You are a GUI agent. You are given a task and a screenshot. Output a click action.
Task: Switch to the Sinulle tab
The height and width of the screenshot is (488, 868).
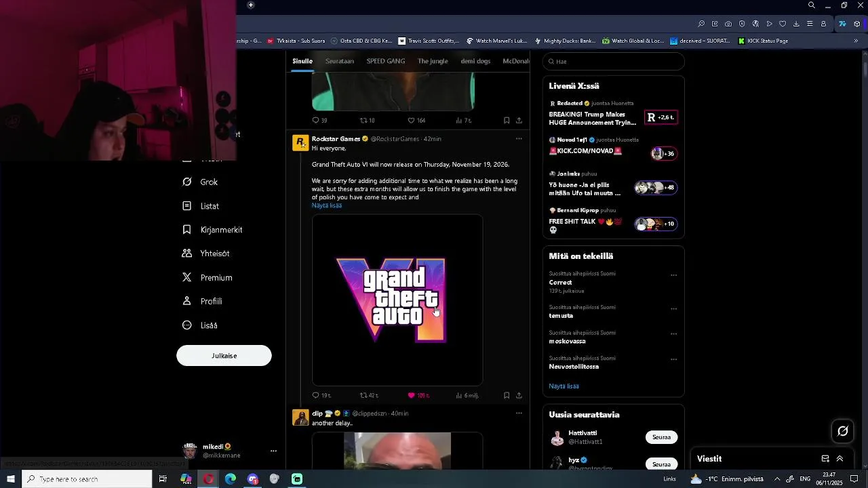302,61
